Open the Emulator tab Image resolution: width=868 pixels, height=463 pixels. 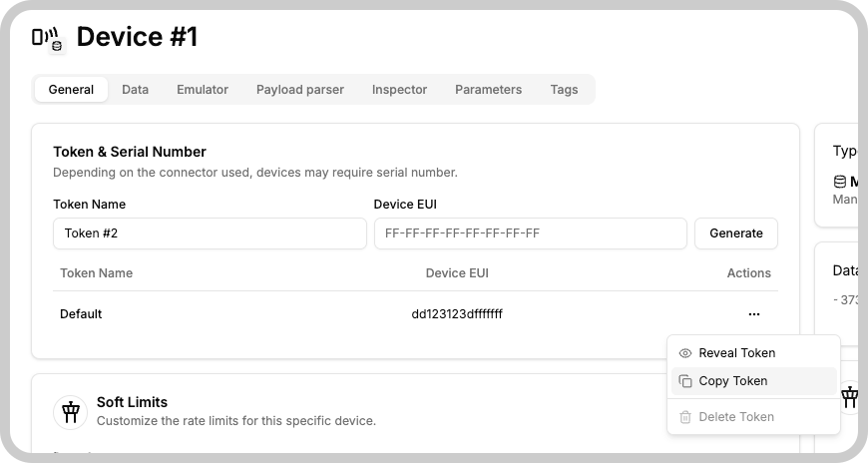tap(203, 89)
